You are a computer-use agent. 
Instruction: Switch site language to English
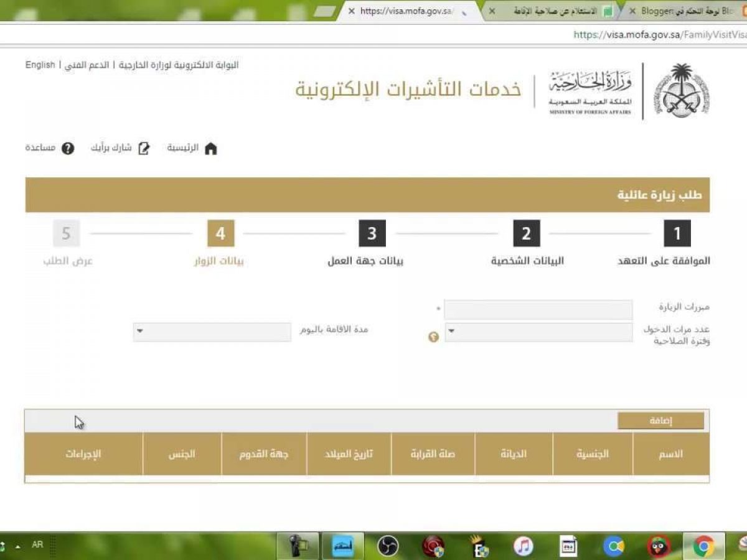40,65
